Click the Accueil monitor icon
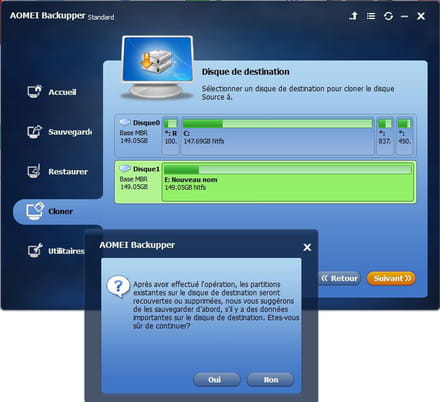440x402 pixels. 34,92
